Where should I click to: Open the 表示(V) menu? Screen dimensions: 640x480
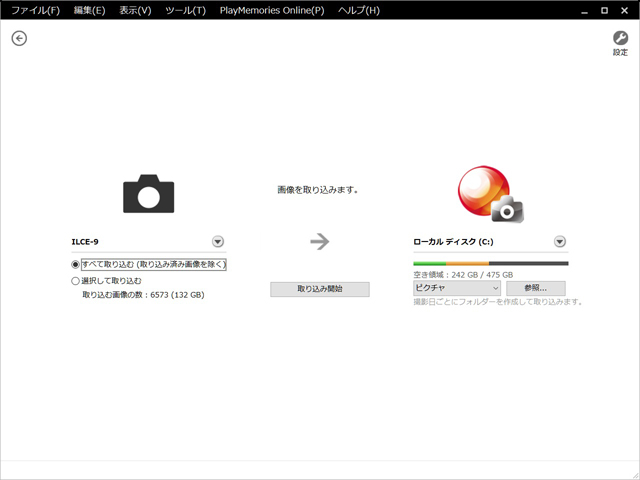(x=135, y=10)
